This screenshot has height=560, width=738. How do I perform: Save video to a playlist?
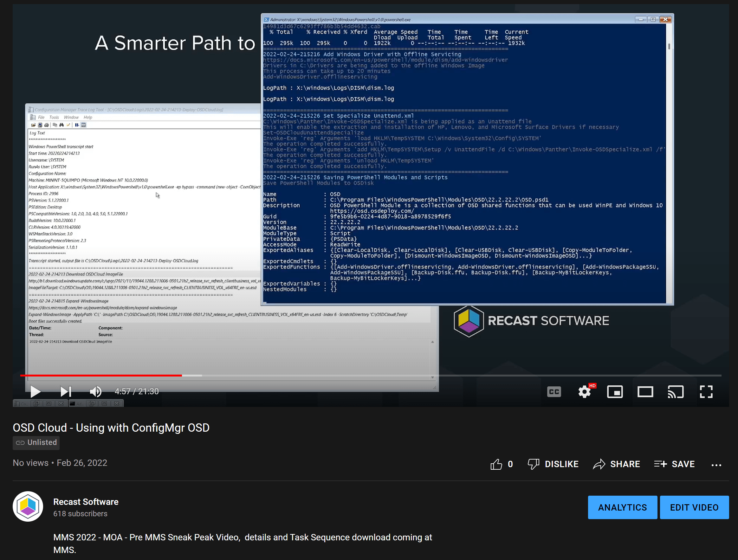(674, 464)
